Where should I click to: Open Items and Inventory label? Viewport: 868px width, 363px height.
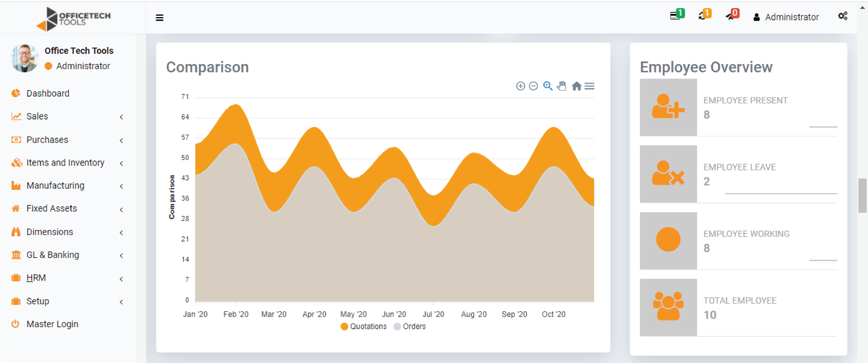pyautogui.click(x=65, y=163)
